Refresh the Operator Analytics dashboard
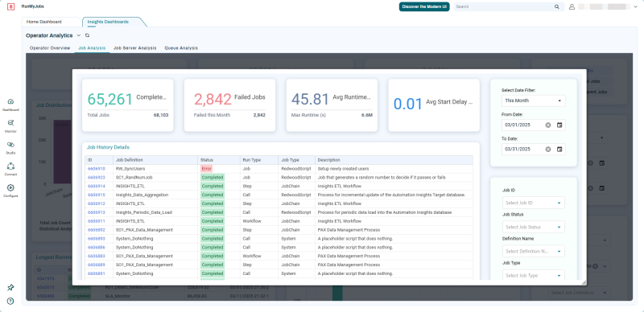The height and width of the screenshot is (312, 644). point(87,35)
